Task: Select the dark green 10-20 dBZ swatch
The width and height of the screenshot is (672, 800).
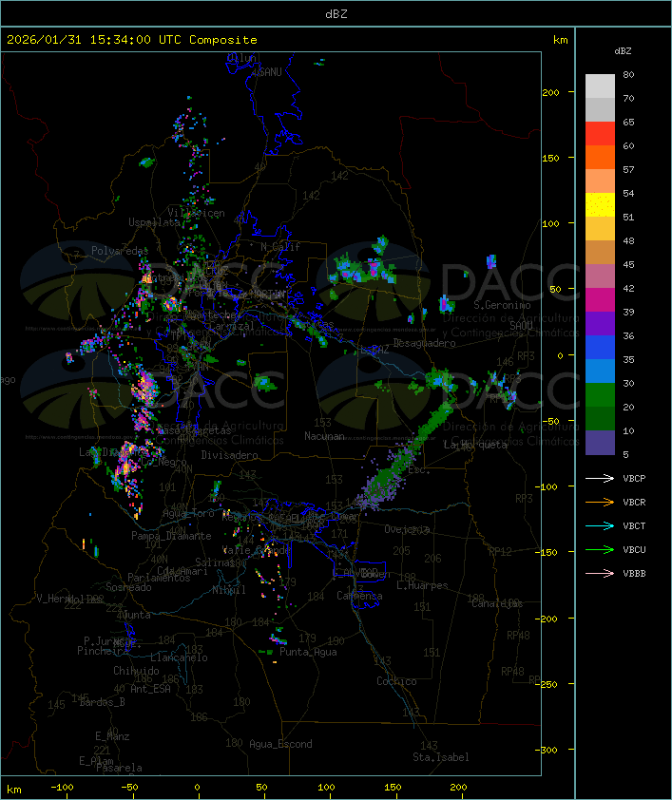Action: 600,418
